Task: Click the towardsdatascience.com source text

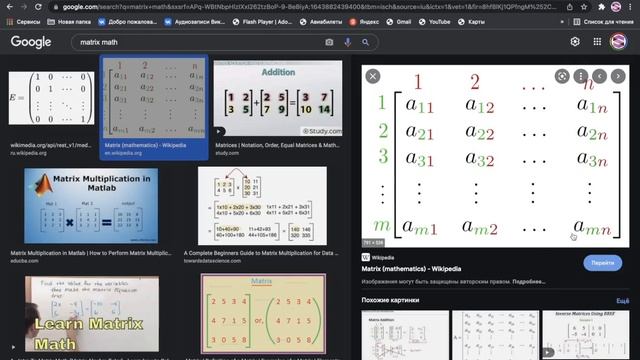Action: 212,261
